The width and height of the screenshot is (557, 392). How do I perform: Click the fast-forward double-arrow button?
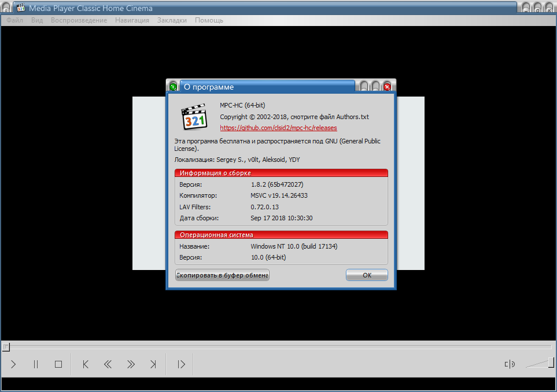pyautogui.click(x=131, y=364)
